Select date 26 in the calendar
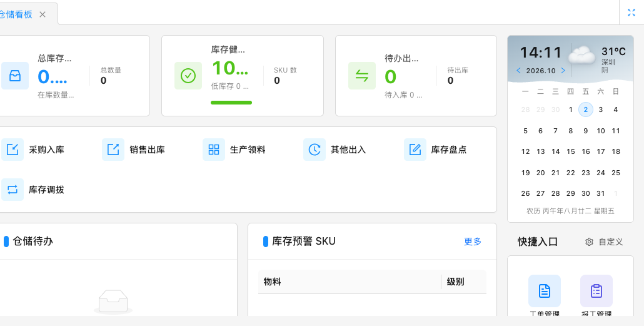This screenshot has height=326, width=644. pyautogui.click(x=525, y=193)
